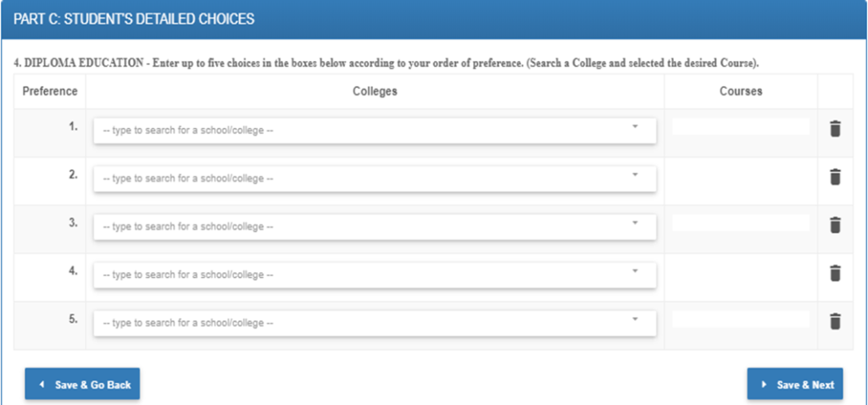
Task: Click the Colleges column header
Action: [x=375, y=92]
